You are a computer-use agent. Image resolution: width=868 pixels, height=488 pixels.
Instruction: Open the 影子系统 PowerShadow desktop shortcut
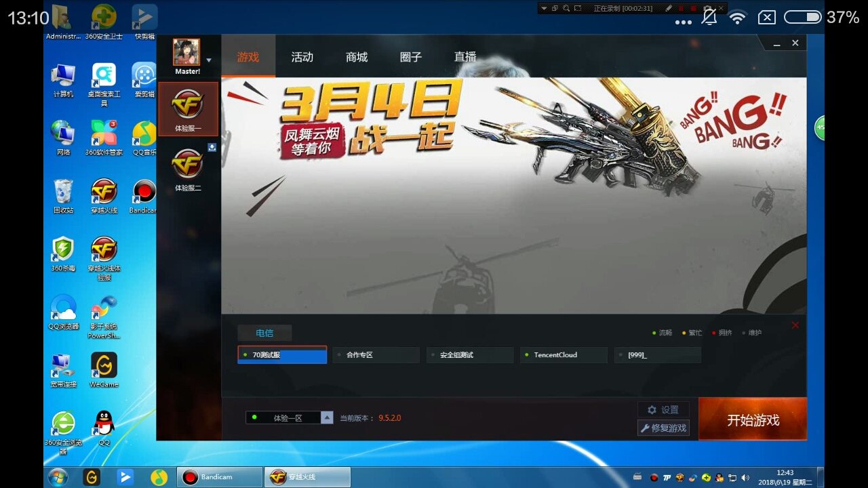point(104,317)
